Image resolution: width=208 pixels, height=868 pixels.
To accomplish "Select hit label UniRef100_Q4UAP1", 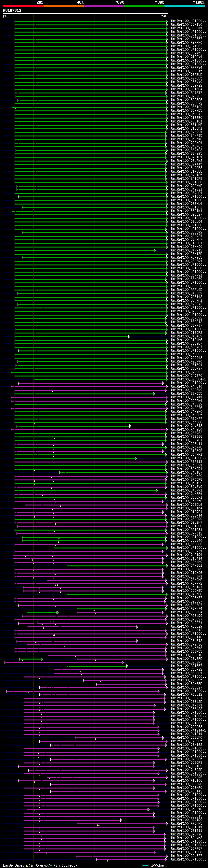I will 187,490.
